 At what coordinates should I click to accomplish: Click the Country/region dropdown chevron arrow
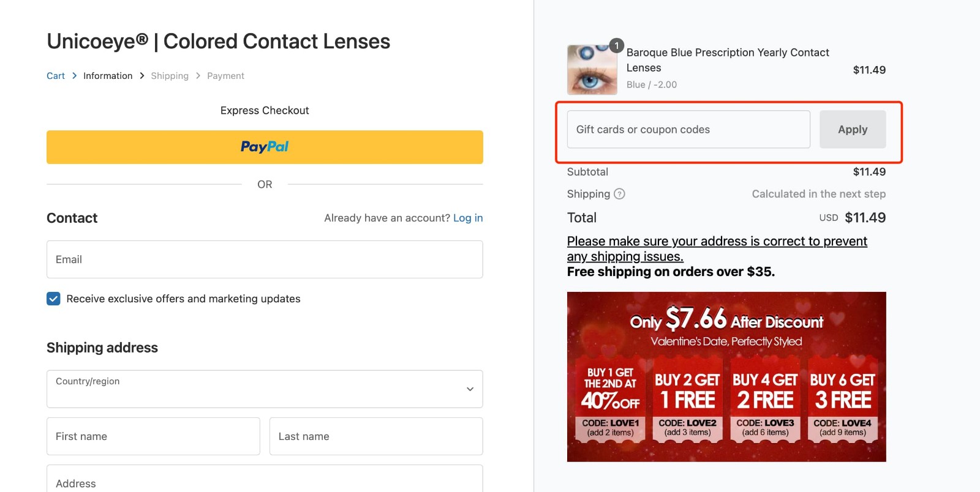[470, 389]
